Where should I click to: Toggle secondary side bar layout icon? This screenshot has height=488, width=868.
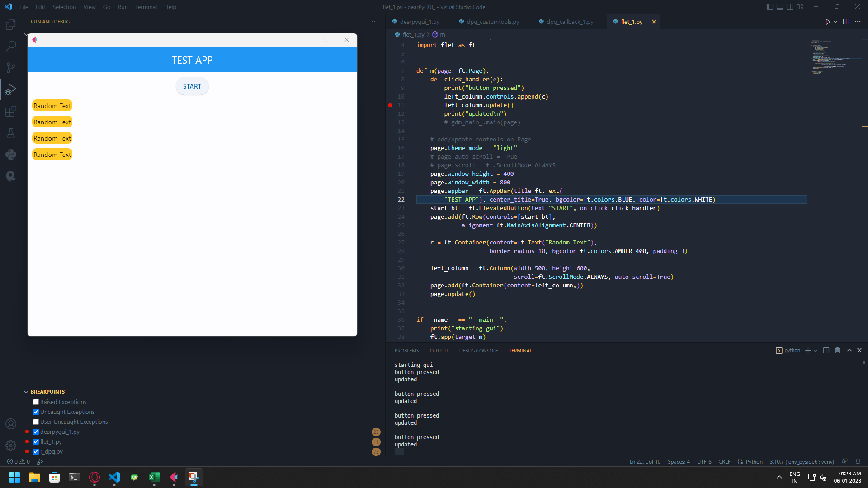point(790,7)
